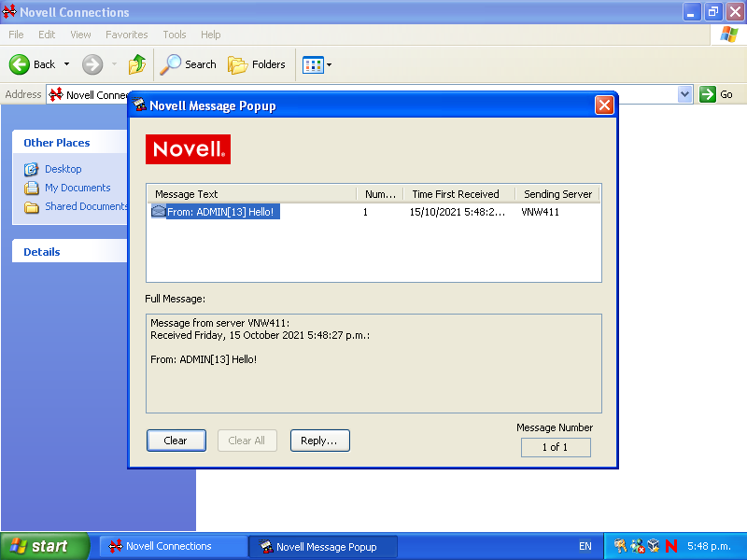
Task: Click the Novell Connections title bar icon
Action: point(9,12)
